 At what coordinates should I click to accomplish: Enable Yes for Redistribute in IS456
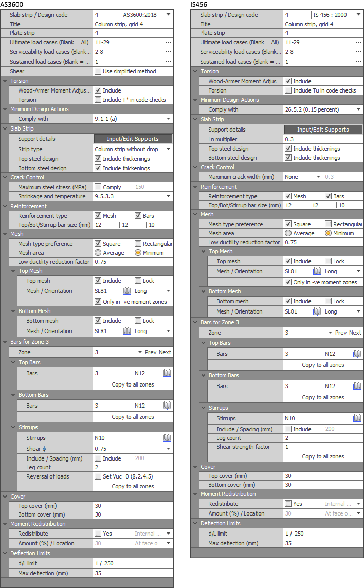(x=288, y=504)
